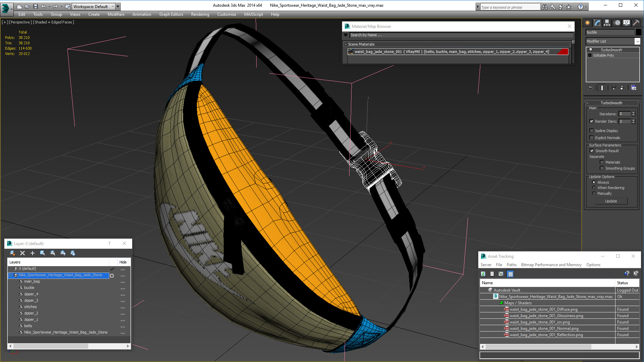The image size is (644, 362).
Task: Click Highlight Selected Objects' Layers icon
Action: (53, 253)
